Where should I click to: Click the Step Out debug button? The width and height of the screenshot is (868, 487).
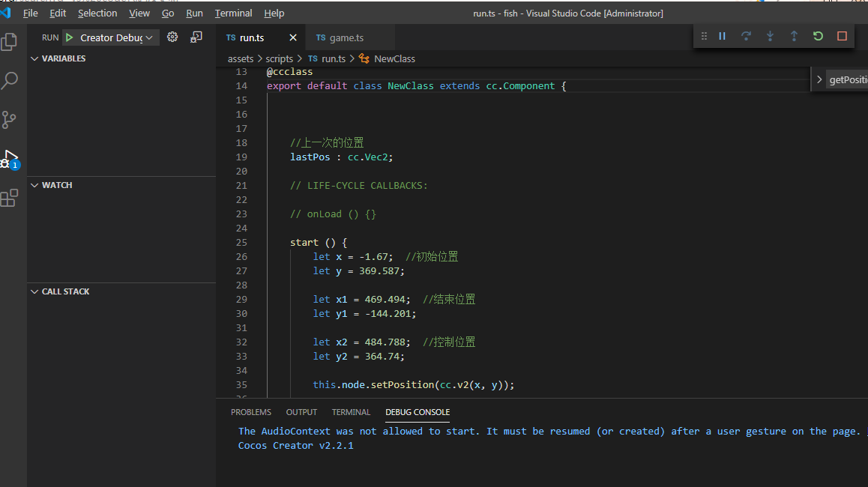click(794, 36)
